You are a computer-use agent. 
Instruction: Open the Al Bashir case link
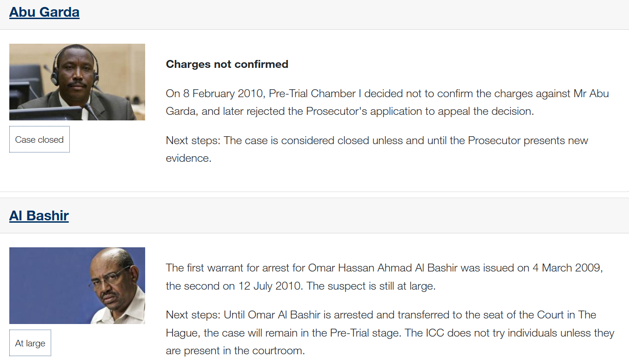[39, 216]
